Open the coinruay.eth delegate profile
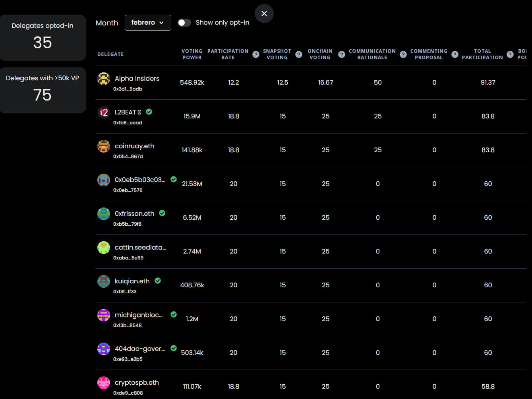 pos(134,146)
